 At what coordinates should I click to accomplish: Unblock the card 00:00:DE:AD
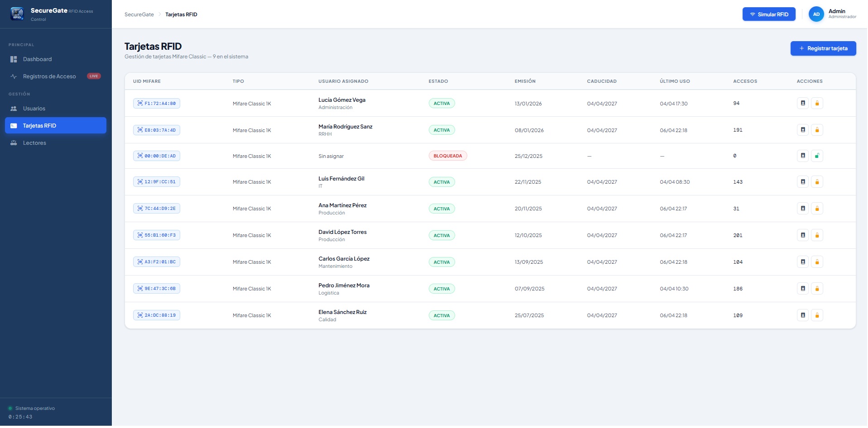click(817, 156)
